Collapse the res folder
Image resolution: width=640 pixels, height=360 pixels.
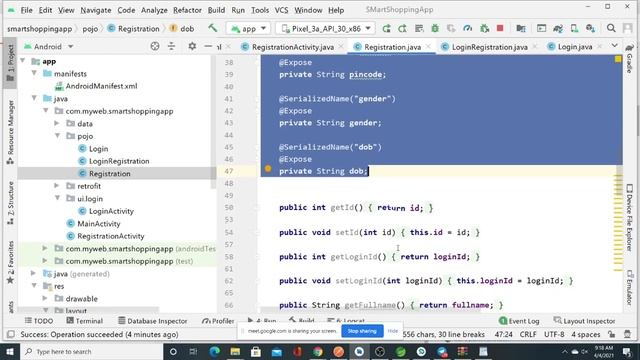[x=34, y=286]
